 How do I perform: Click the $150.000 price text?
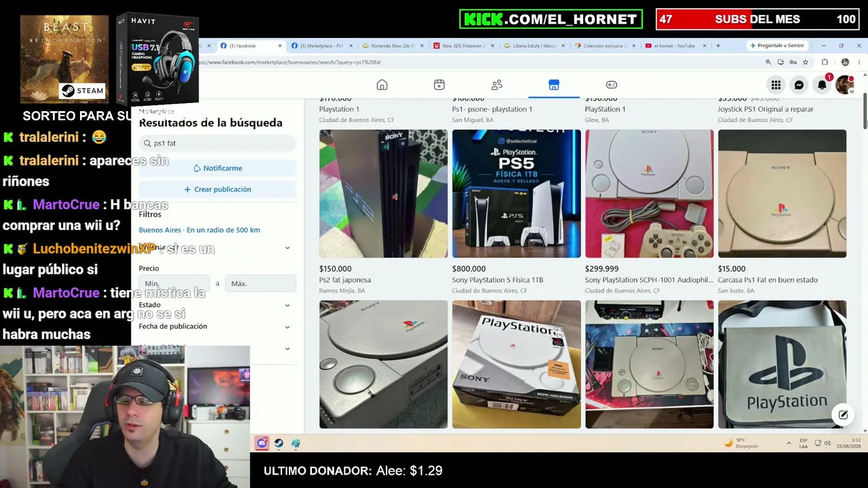coord(335,269)
